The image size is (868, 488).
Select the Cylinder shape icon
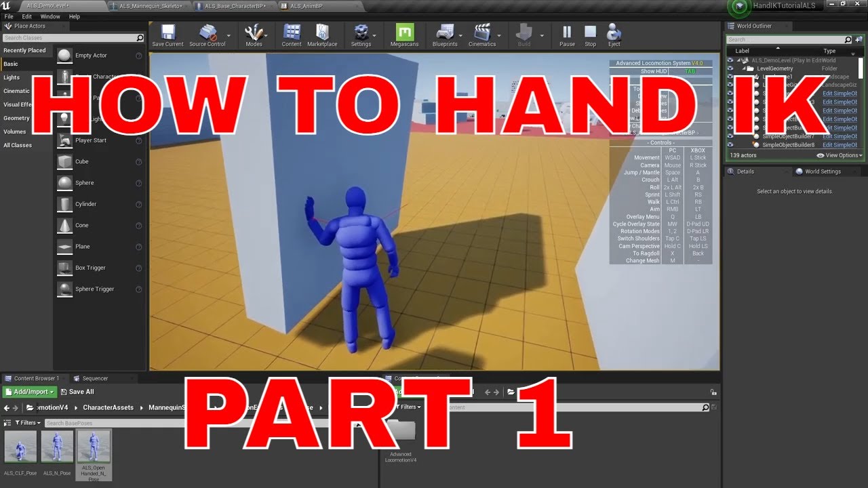click(x=64, y=204)
